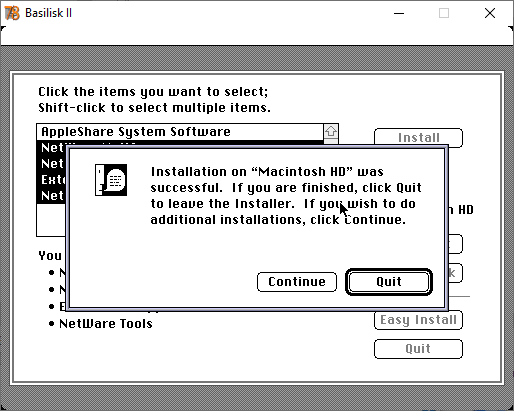Image resolution: width=514 pixels, height=411 pixels.
Task: Click the Macintosh installer icon in the dialog
Action: pos(111,180)
